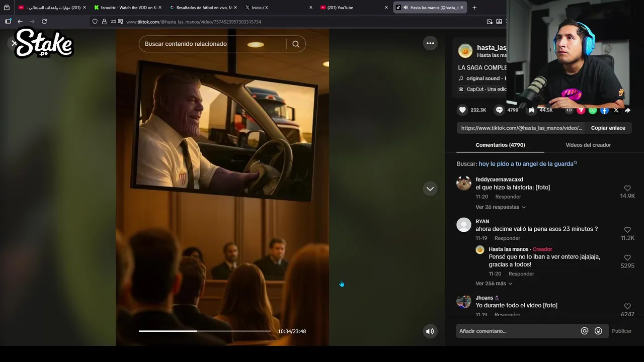Open the emoji picker in comment box
The height and width of the screenshot is (362, 644).
click(x=598, y=331)
